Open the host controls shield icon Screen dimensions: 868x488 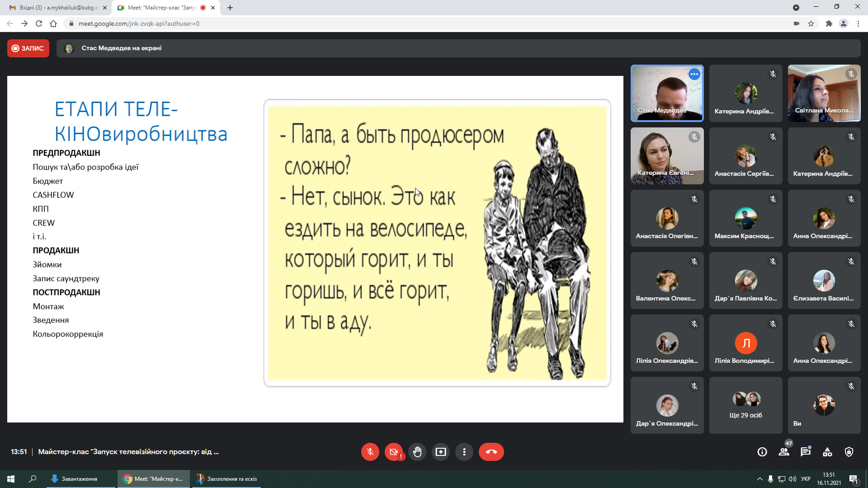tap(849, 452)
